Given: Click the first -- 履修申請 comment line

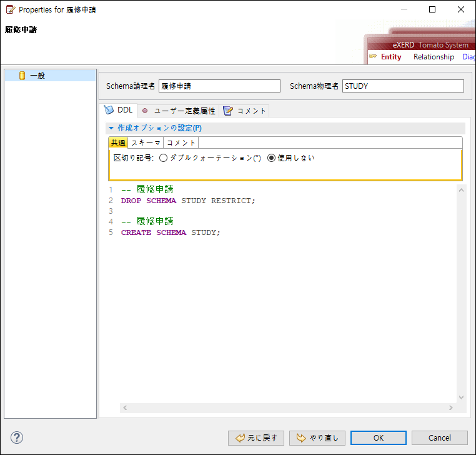Looking at the screenshot, I should pos(147,189).
